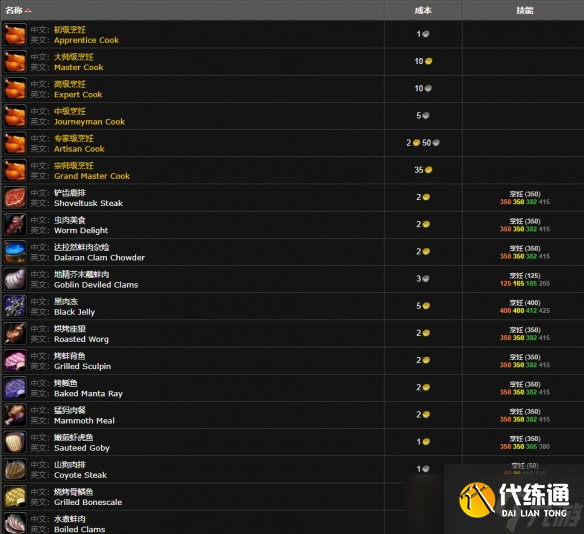
Task: Open the Grilled Bonescale link
Action: pyautogui.click(x=88, y=502)
